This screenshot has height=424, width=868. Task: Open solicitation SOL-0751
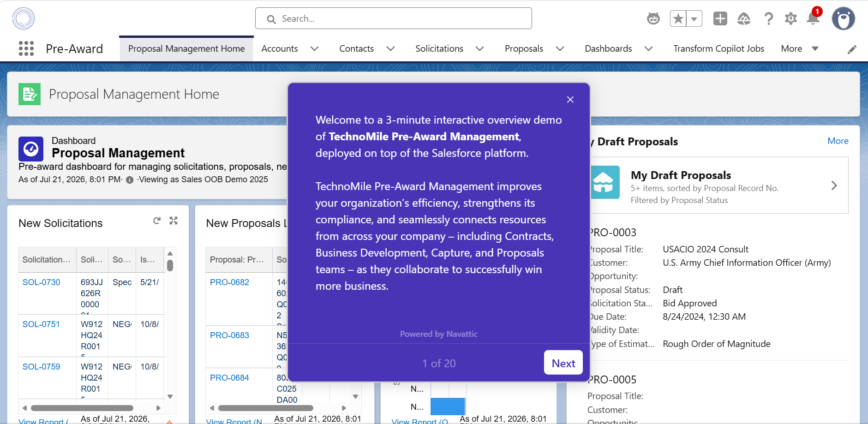tap(42, 324)
